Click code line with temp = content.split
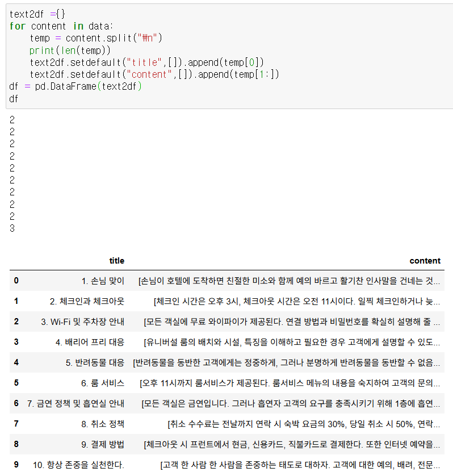The height and width of the screenshot is (476, 453). (96, 38)
